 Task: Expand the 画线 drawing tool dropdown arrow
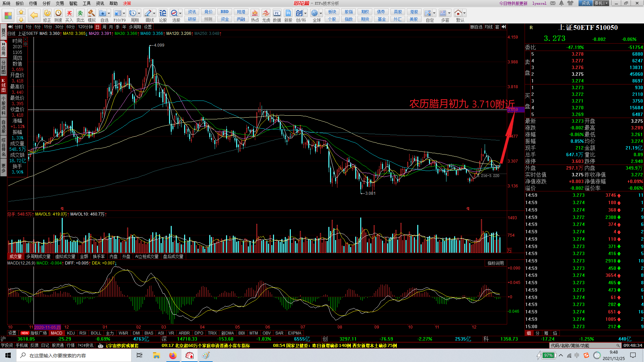(154, 13)
